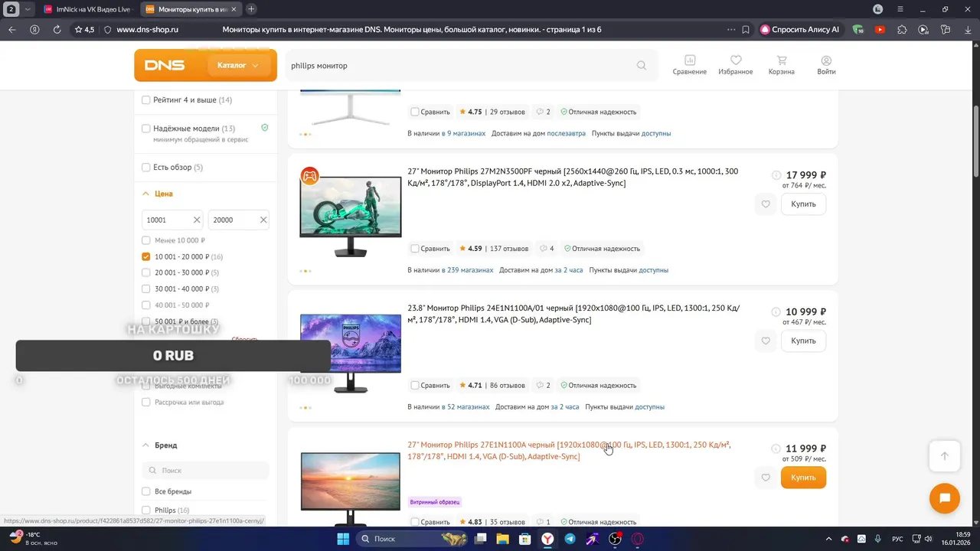
Task: Check the 20 001 - 30 000 ₽ range
Action: (x=146, y=272)
